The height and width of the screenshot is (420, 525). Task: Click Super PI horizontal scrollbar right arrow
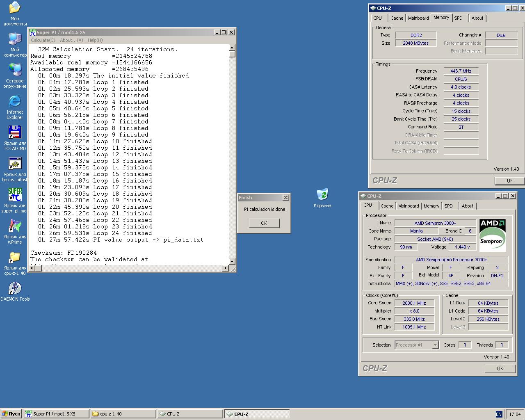pyautogui.click(x=225, y=268)
